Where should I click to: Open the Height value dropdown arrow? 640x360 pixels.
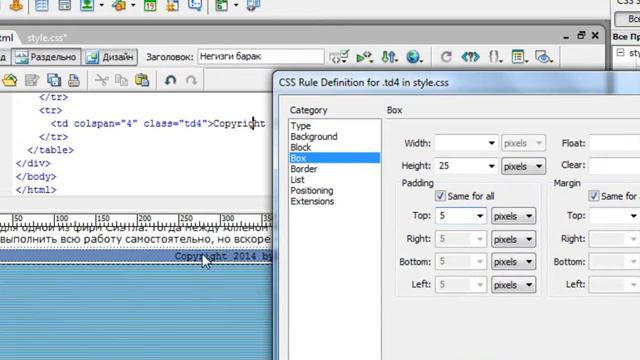(x=491, y=166)
